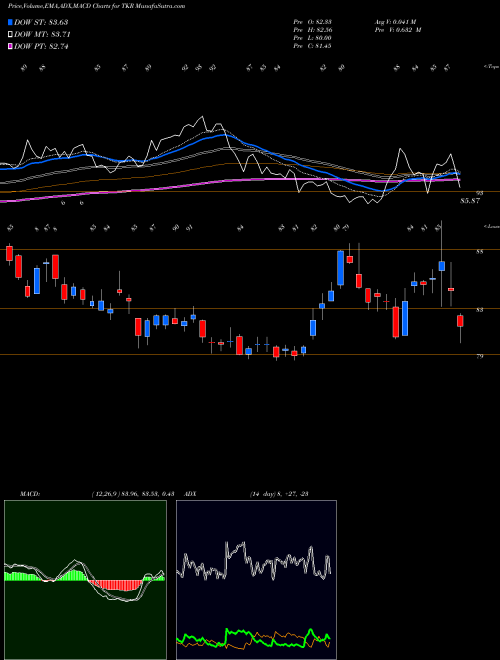This screenshot has width=500, height=660.
Task: Click the 'MACD:' panel label
Action: pos(29,494)
